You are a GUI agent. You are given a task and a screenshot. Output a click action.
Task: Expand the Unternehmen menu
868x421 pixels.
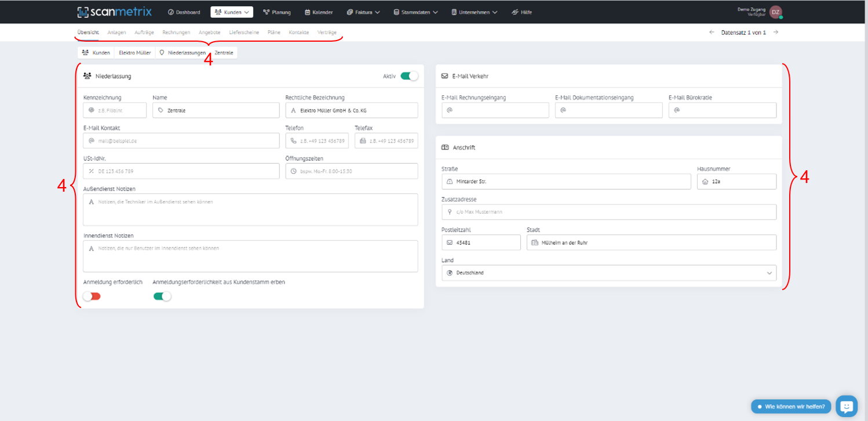(474, 12)
